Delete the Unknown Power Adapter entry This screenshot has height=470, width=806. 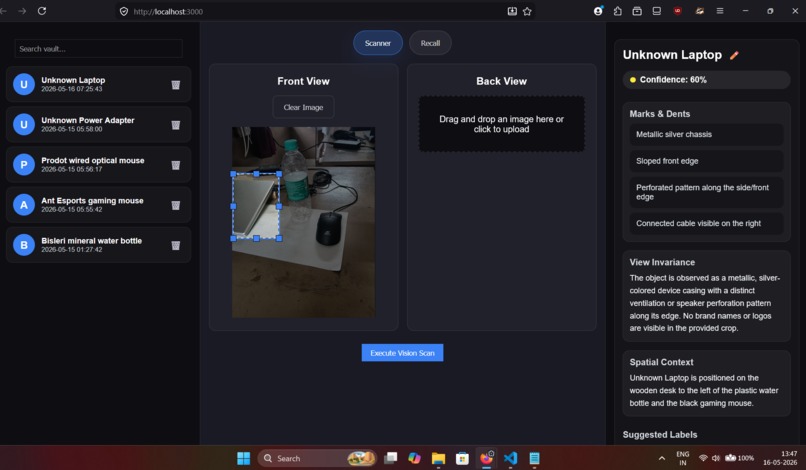(x=176, y=124)
